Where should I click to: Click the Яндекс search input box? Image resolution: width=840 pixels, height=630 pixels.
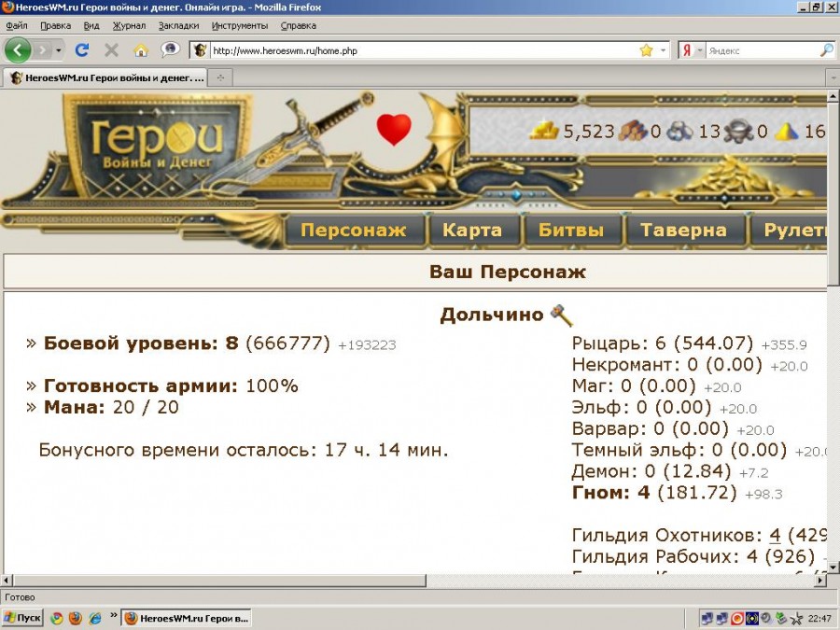(763, 50)
